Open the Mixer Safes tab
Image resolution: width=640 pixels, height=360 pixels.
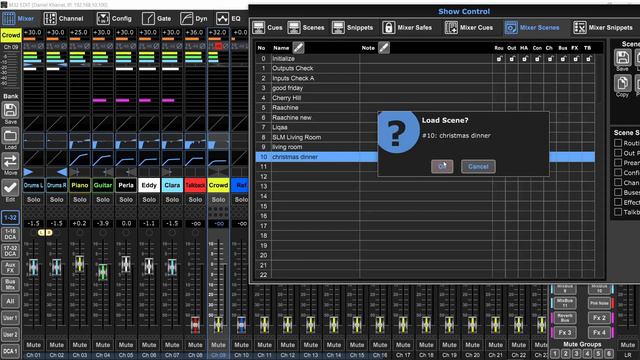point(407,27)
